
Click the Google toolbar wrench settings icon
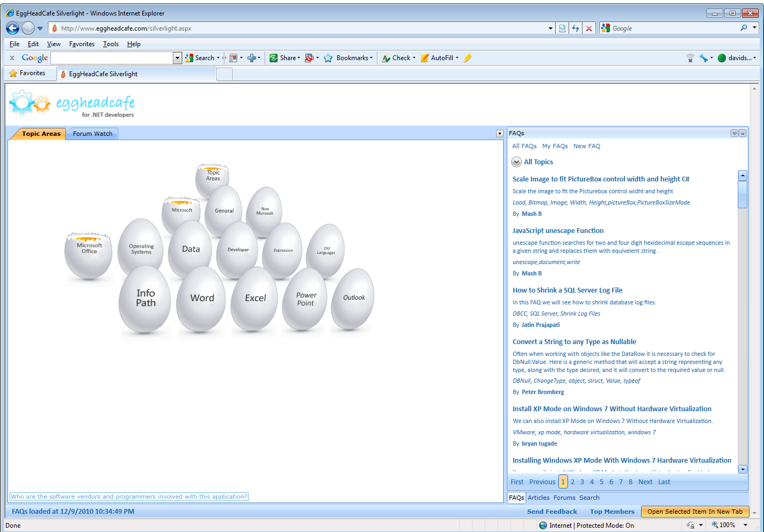point(703,58)
